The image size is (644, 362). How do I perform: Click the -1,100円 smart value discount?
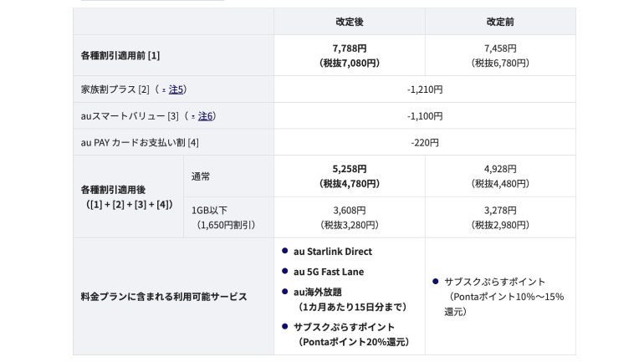tap(425, 116)
